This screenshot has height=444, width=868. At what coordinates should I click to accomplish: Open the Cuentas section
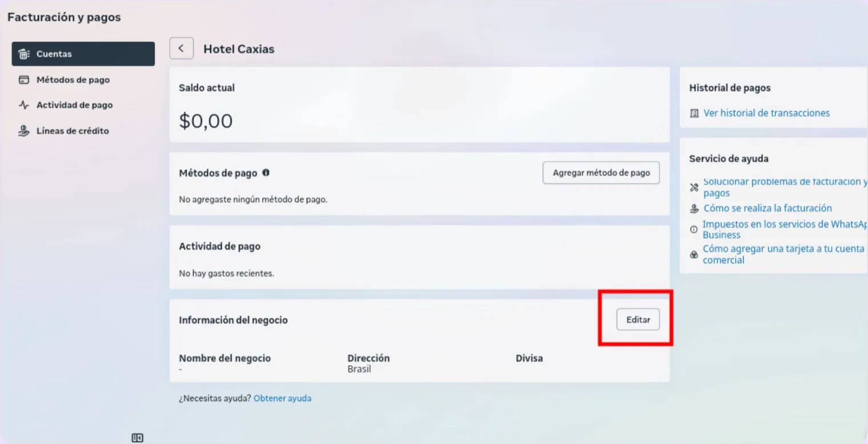tap(83, 54)
